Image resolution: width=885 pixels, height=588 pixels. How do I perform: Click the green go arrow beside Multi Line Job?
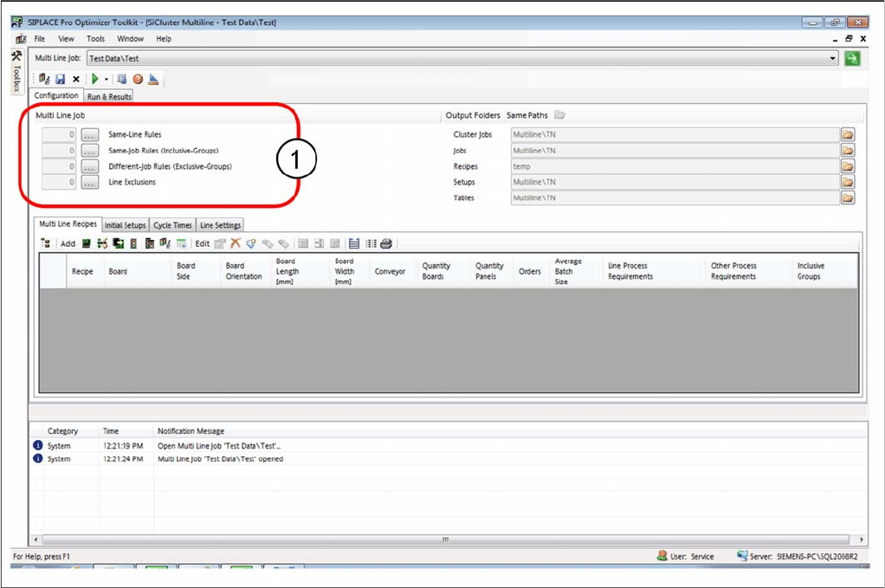(852, 58)
